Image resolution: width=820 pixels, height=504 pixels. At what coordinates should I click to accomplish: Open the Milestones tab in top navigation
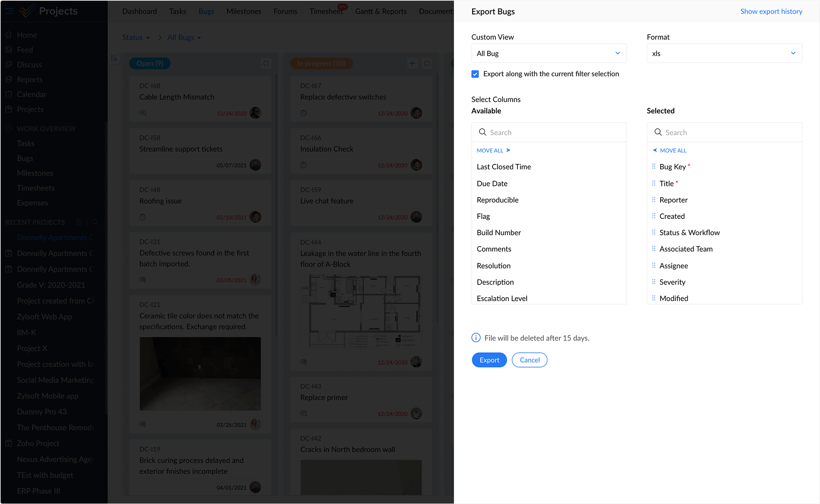click(x=244, y=11)
